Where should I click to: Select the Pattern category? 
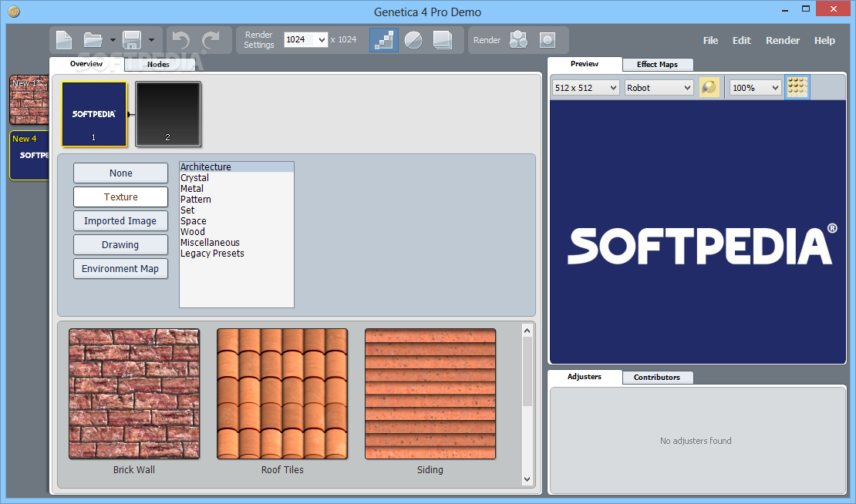[x=237, y=200]
